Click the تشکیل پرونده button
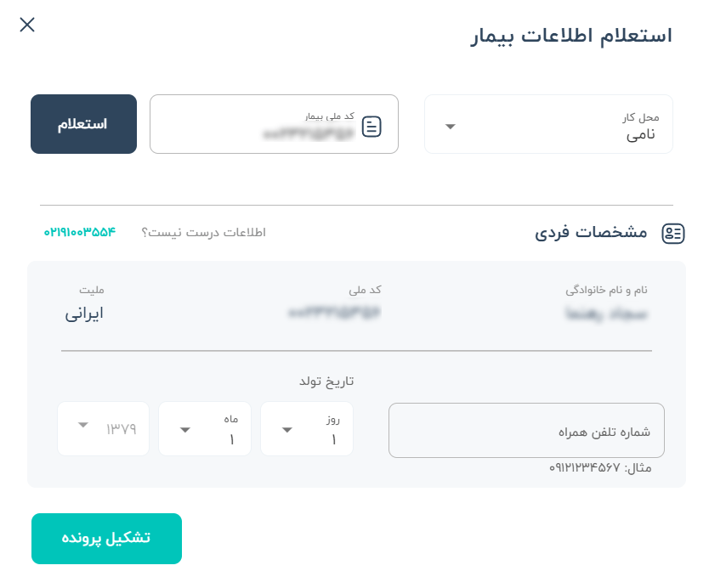The width and height of the screenshot is (709, 588). point(107,538)
